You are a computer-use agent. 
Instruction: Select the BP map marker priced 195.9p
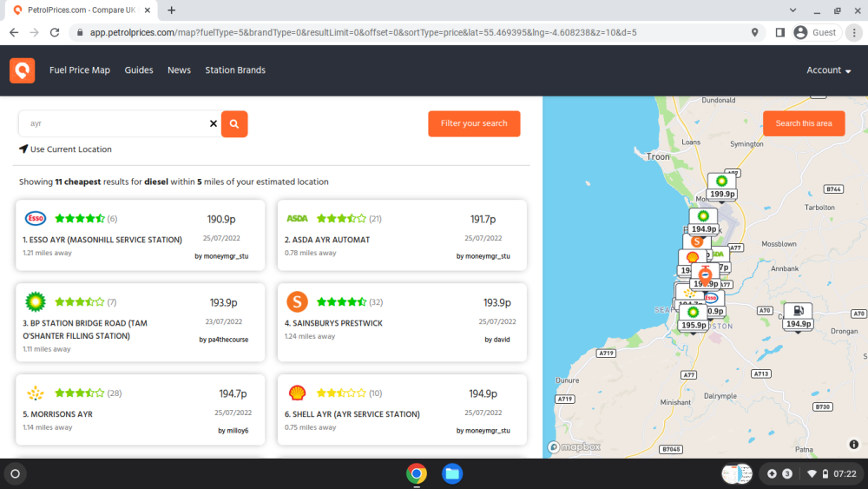[693, 319]
